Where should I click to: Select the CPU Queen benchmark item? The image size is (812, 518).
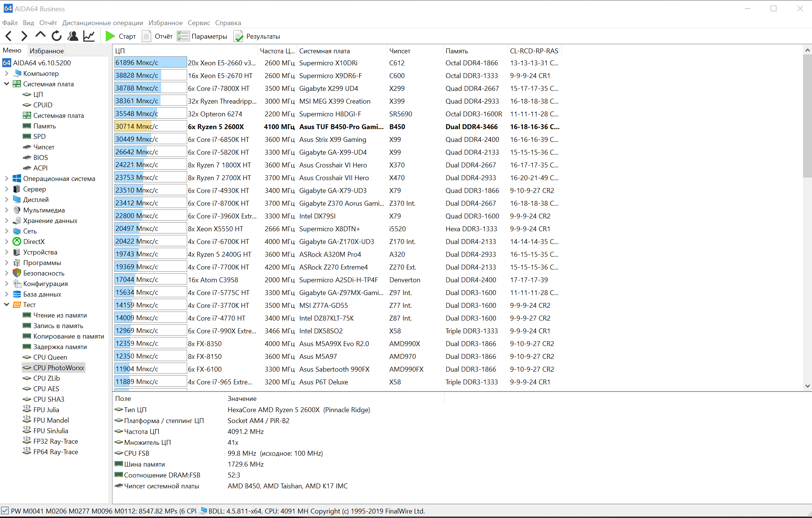[x=50, y=357]
